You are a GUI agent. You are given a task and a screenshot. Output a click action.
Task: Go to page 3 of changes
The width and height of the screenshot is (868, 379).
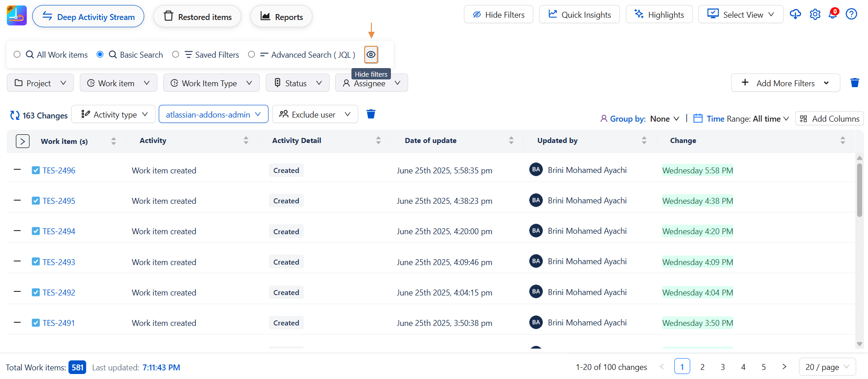click(x=722, y=367)
